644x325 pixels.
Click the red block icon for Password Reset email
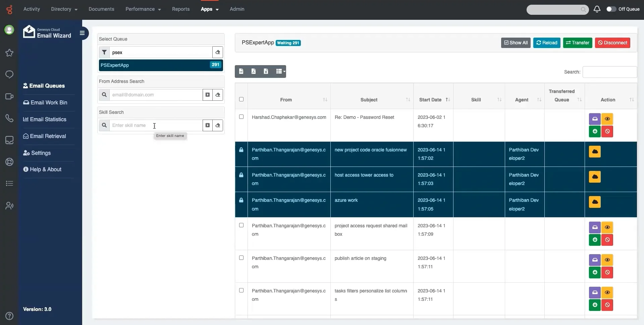coord(607,132)
